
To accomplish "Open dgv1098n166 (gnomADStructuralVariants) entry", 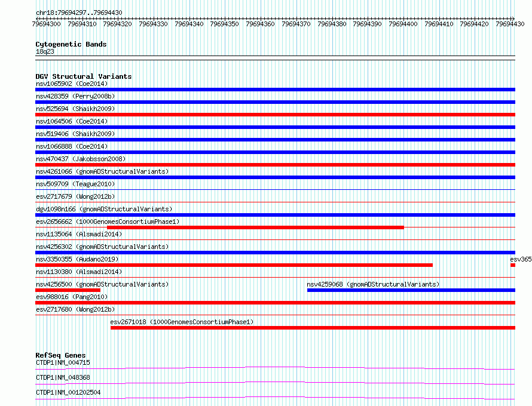I will (104, 209).
